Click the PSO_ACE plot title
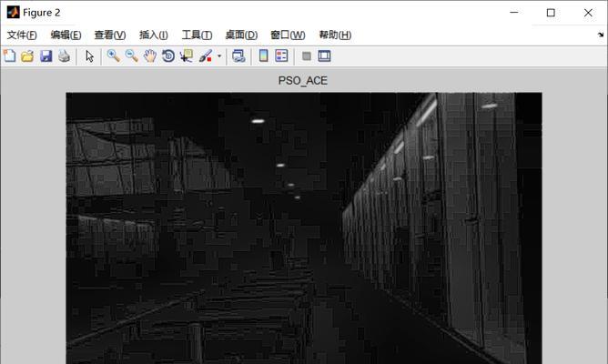Screen dimensions: 608x364 303,81
